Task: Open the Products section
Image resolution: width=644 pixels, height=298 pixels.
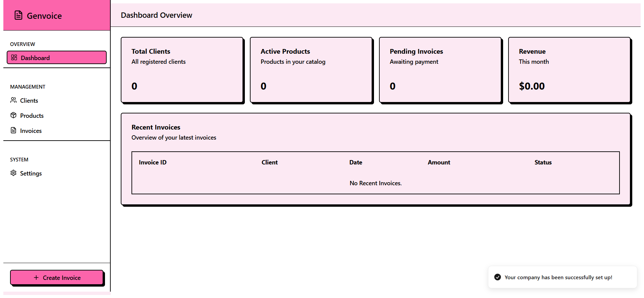Action: point(57,115)
